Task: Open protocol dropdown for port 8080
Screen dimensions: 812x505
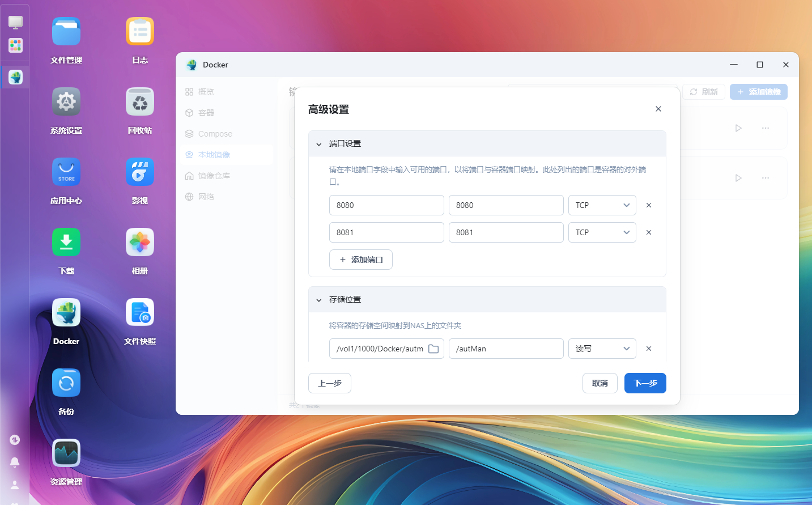Action: coord(602,205)
